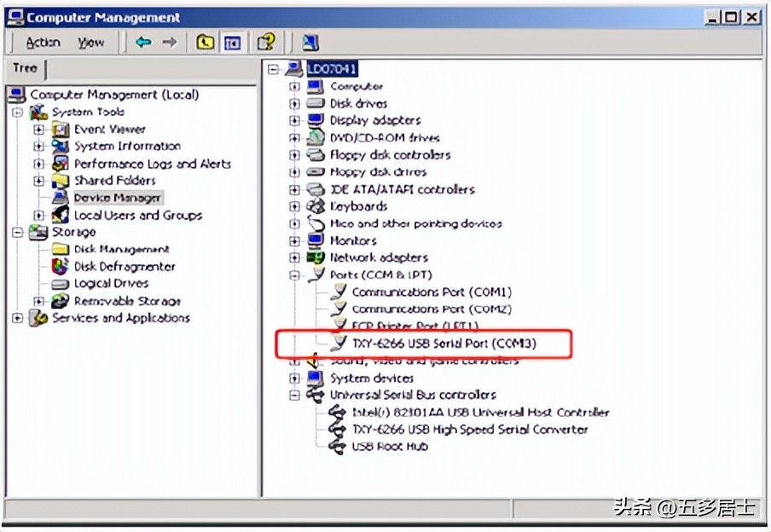Collapse Universal Serial Bus controllers category
The image size is (771, 532).
click(294, 396)
